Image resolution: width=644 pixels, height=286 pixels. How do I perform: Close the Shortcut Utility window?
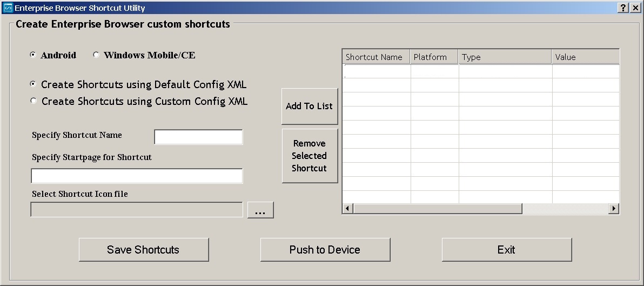click(x=635, y=8)
